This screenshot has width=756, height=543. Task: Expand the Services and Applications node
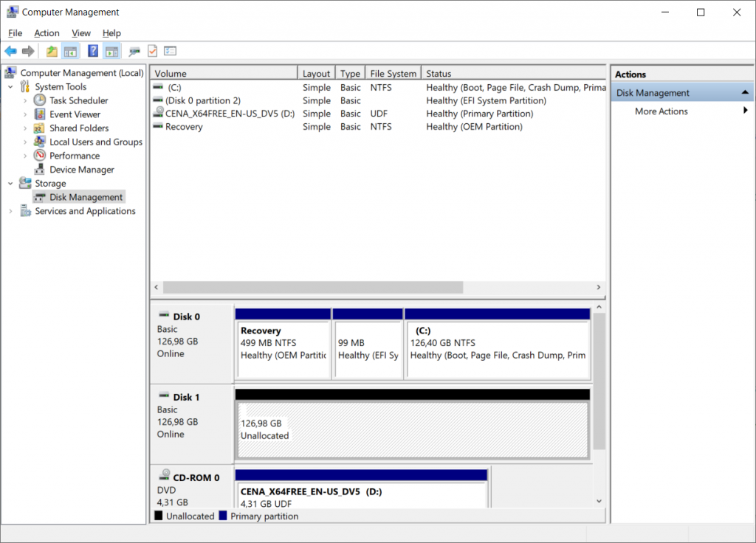tap(10, 211)
